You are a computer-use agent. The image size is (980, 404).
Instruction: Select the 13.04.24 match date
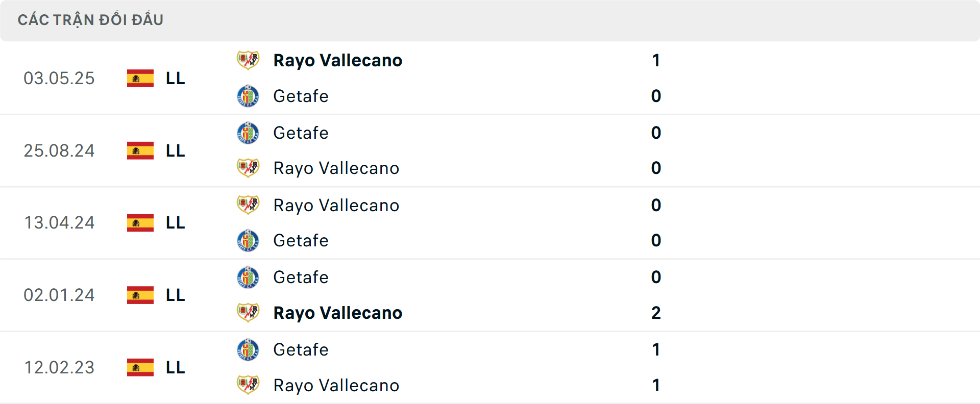[x=59, y=222]
